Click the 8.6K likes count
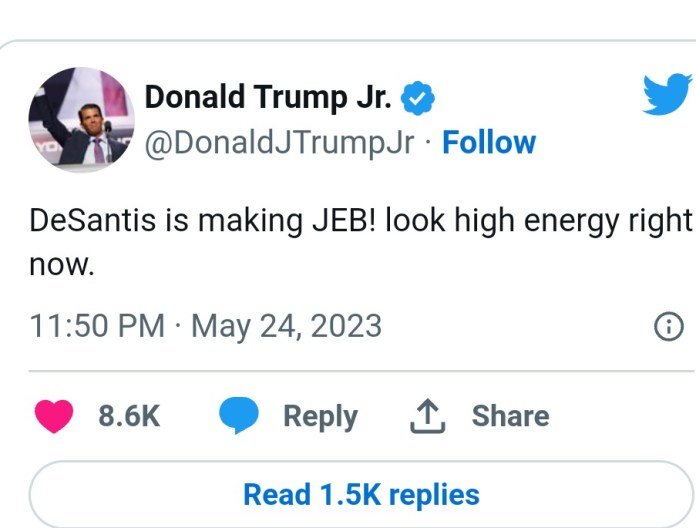696x528 pixels. tap(129, 416)
